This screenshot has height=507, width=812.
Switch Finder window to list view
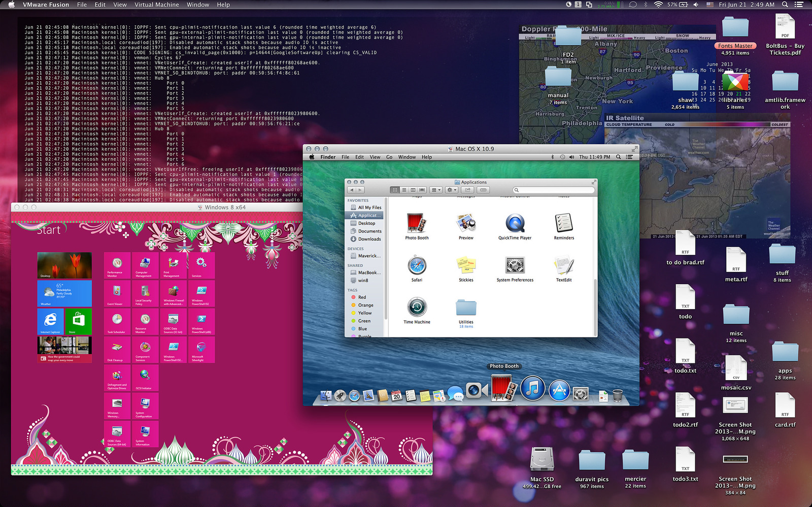(x=404, y=190)
